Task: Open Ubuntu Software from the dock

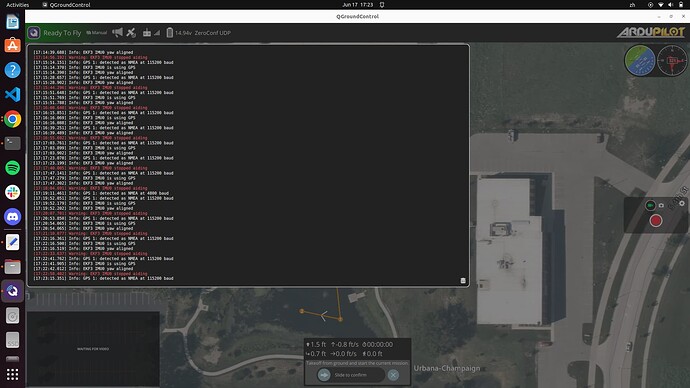Action: click(12, 45)
